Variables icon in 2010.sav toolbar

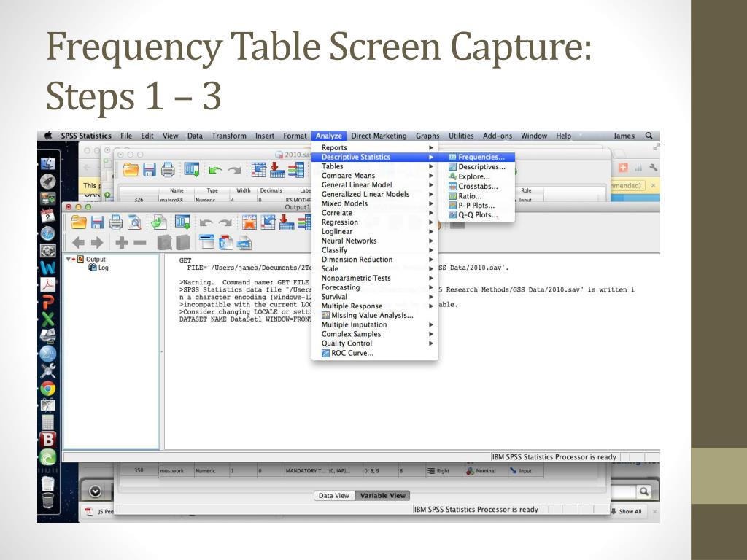[296, 169]
